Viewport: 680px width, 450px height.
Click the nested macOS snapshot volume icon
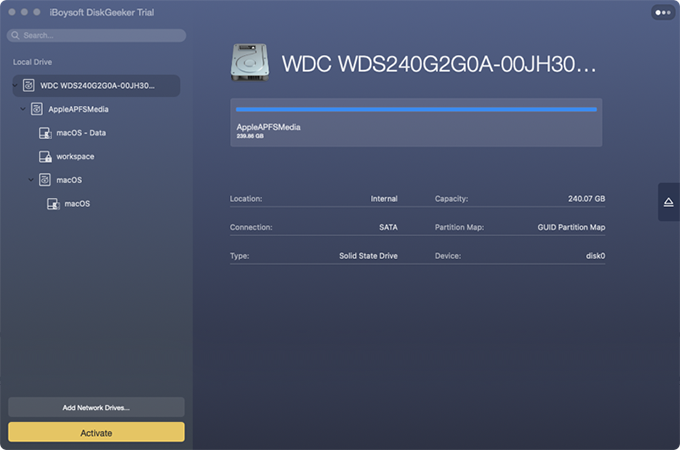[x=53, y=204]
